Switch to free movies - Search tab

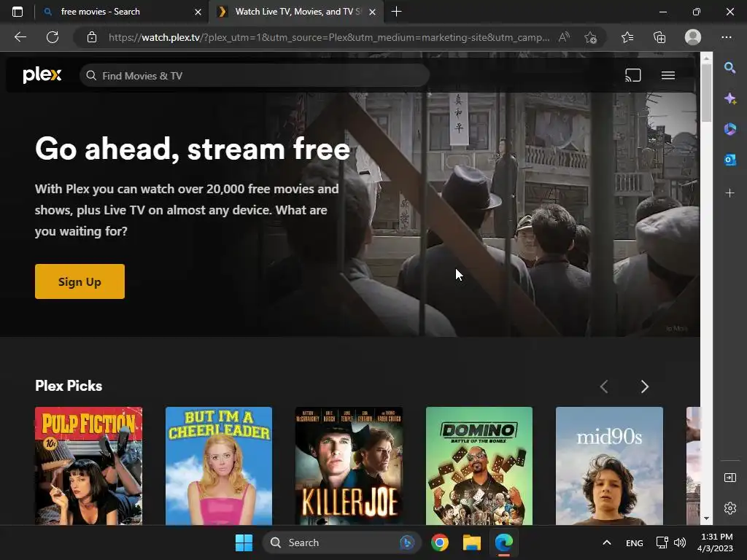(x=122, y=12)
